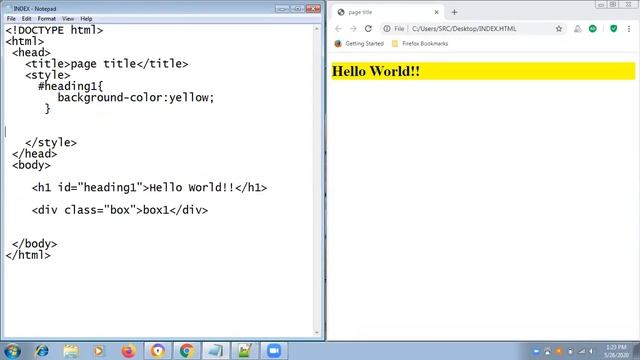The height and width of the screenshot is (360, 640).
Task: Click the '#heading1{' selector line
Action: [x=71, y=86]
